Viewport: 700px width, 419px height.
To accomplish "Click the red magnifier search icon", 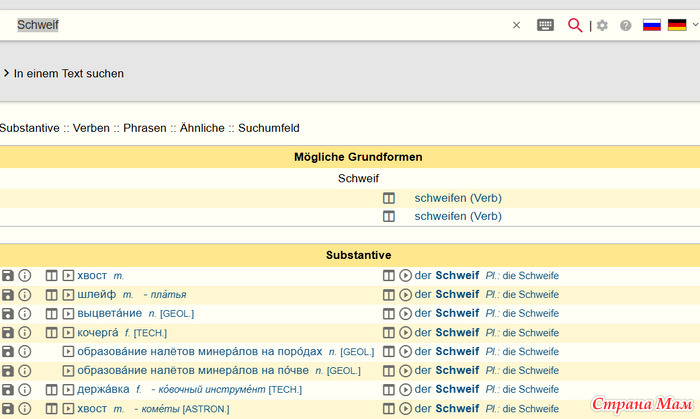I will point(575,25).
